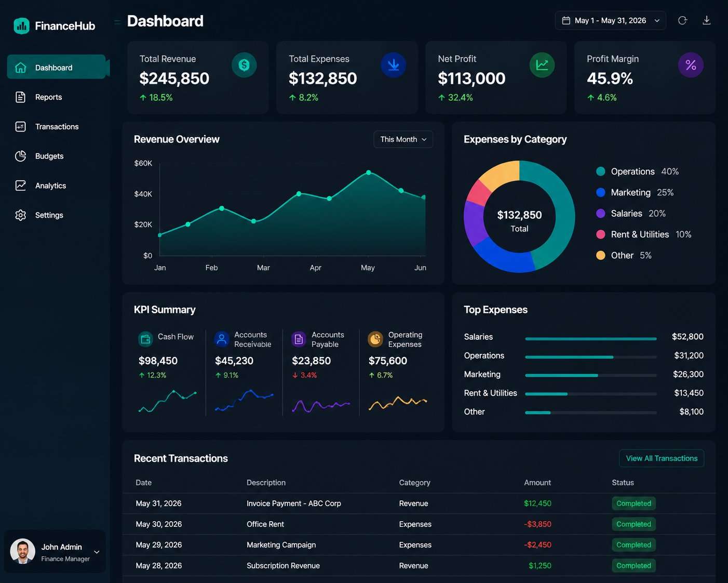The width and height of the screenshot is (728, 583).
Task: Click the Settings gear icon
Action: point(21,215)
